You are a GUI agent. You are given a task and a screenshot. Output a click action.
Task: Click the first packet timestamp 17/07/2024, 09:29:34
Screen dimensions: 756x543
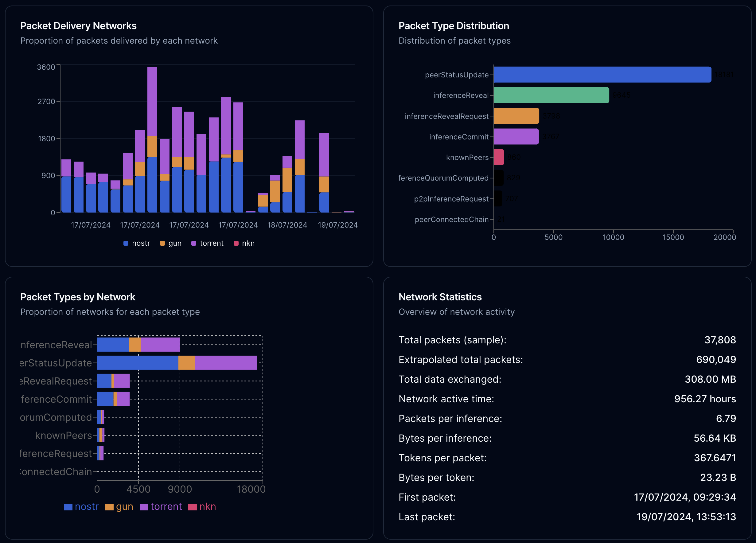[x=685, y=497]
